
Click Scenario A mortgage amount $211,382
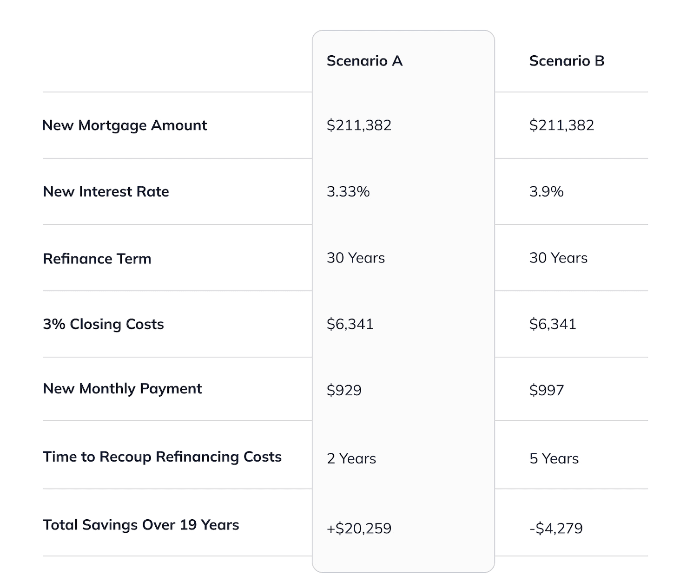point(359,125)
